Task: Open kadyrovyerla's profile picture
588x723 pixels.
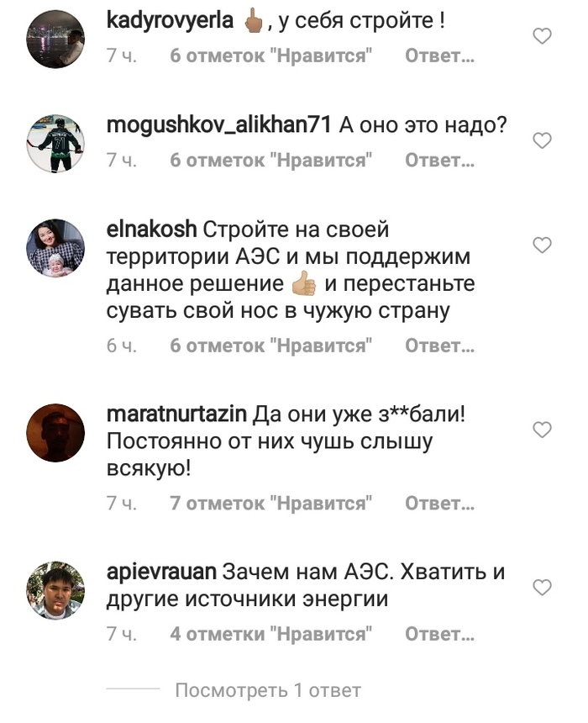Action: 55,40
